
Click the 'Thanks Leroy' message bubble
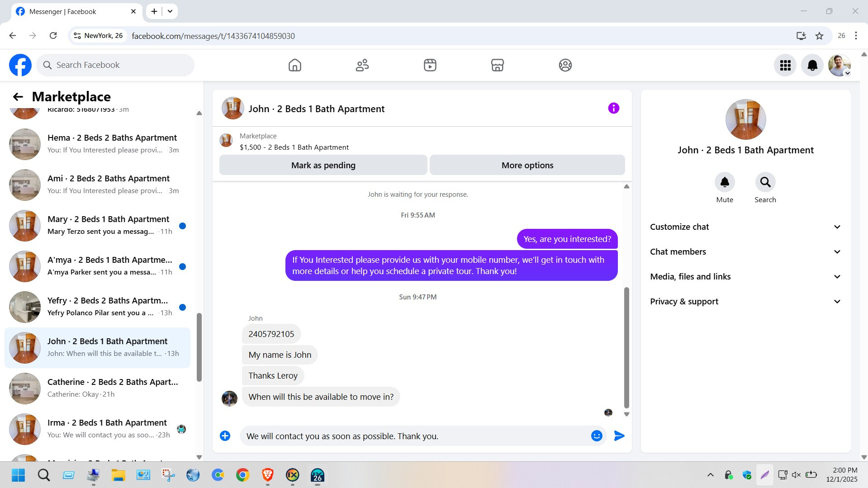click(273, 376)
